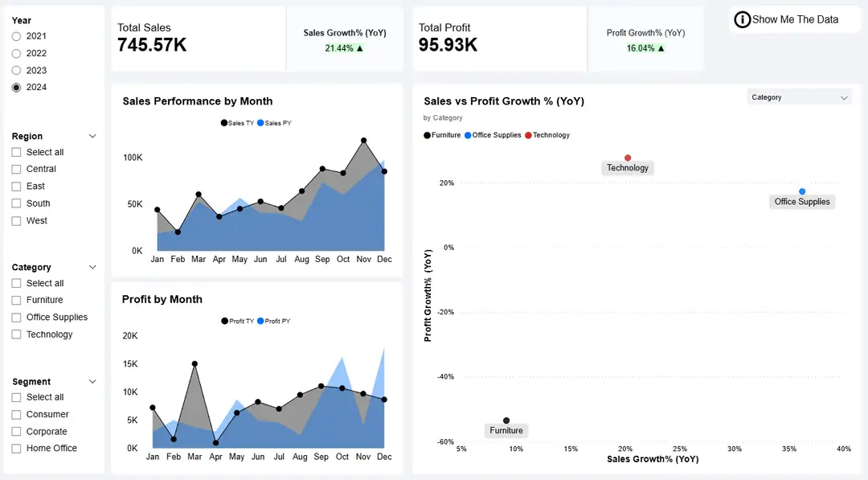Click the Show Me The Data button

[793, 19]
